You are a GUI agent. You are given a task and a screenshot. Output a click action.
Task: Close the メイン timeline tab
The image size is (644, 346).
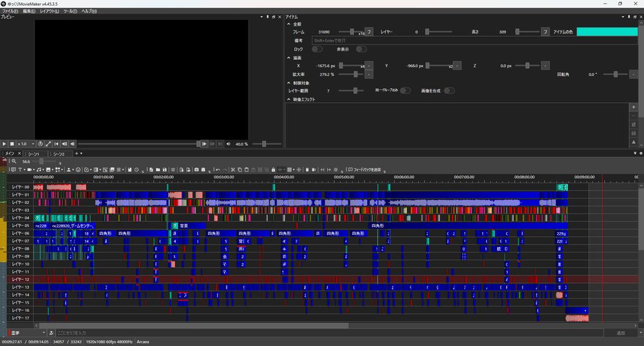point(19,153)
